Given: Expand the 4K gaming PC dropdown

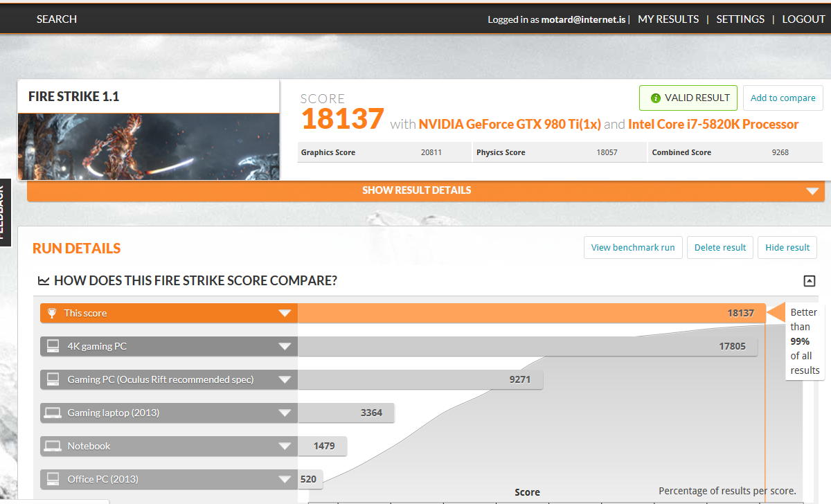Looking at the screenshot, I should (x=285, y=346).
